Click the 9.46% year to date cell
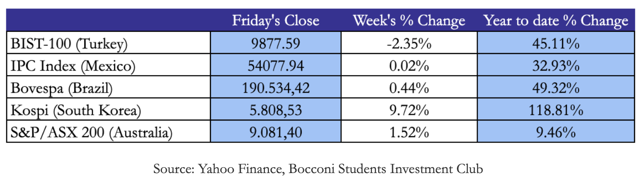Screen dimensions: 644x187 555,133
